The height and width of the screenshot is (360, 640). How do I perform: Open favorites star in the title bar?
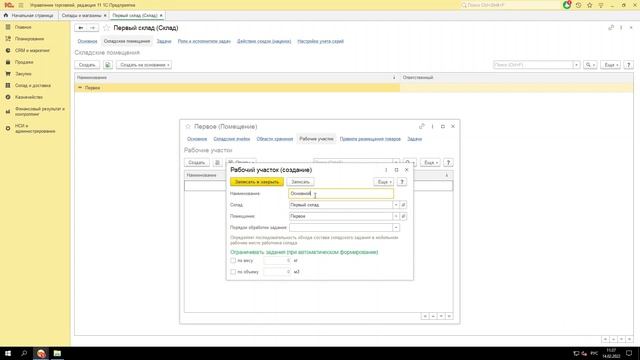589,5
